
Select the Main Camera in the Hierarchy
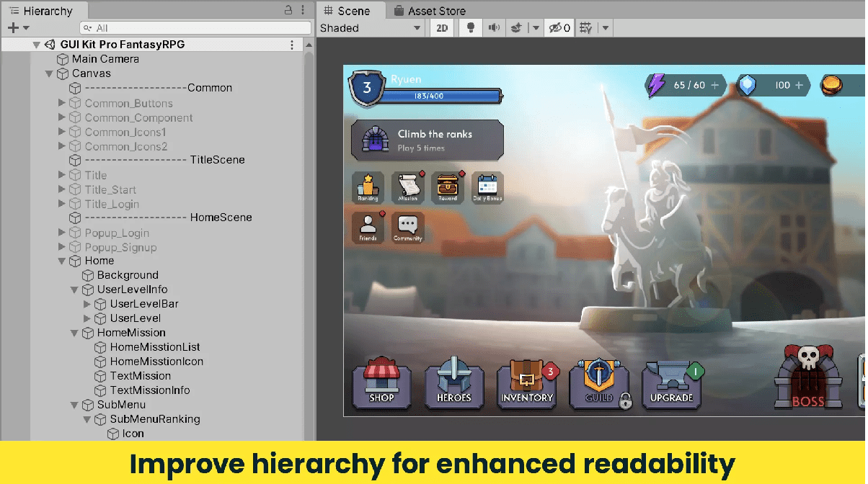point(105,59)
